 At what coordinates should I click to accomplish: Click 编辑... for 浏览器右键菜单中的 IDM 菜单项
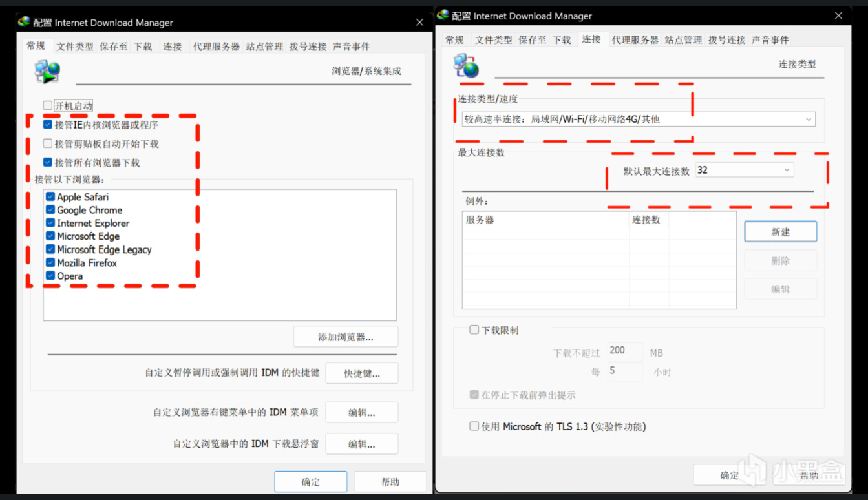click(x=362, y=412)
